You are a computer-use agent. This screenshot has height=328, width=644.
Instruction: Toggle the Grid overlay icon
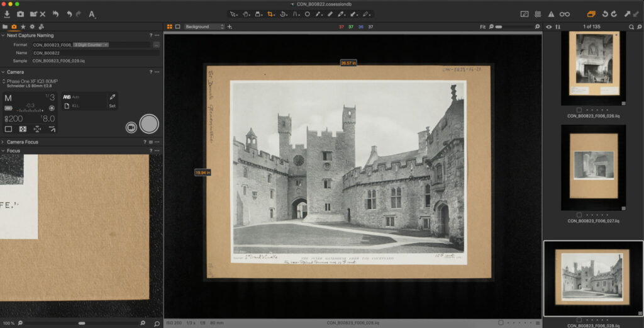tap(538, 14)
